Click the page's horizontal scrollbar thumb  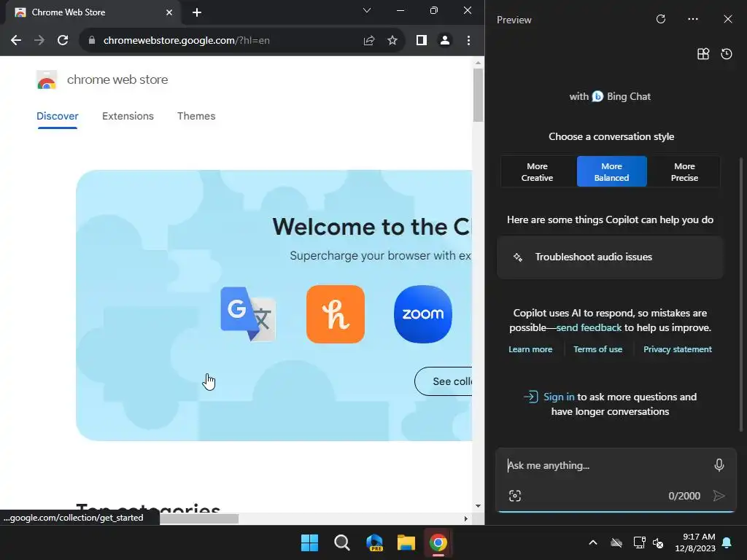click(x=199, y=518)
